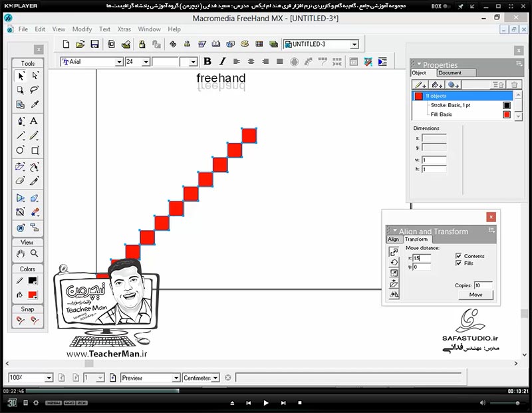The width and height of the screenshot is (532, 413).
Task: Open KMPlayer settings gear
Action: coord(36,403)
